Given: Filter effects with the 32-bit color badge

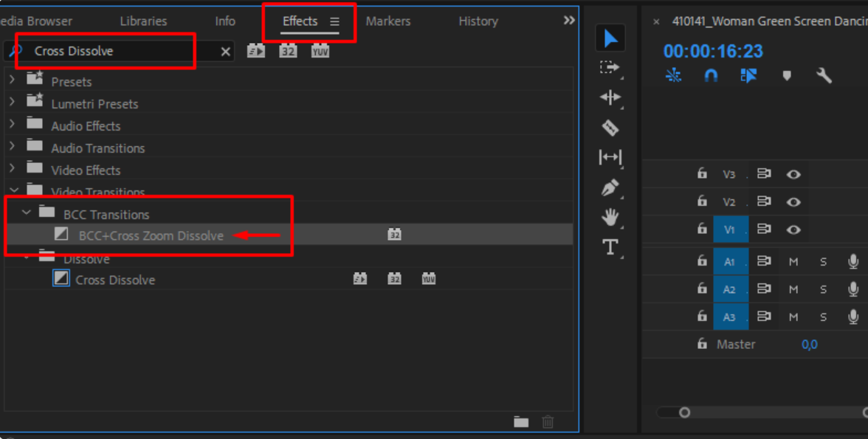Looking at the screenshot, I should [288, 51].
